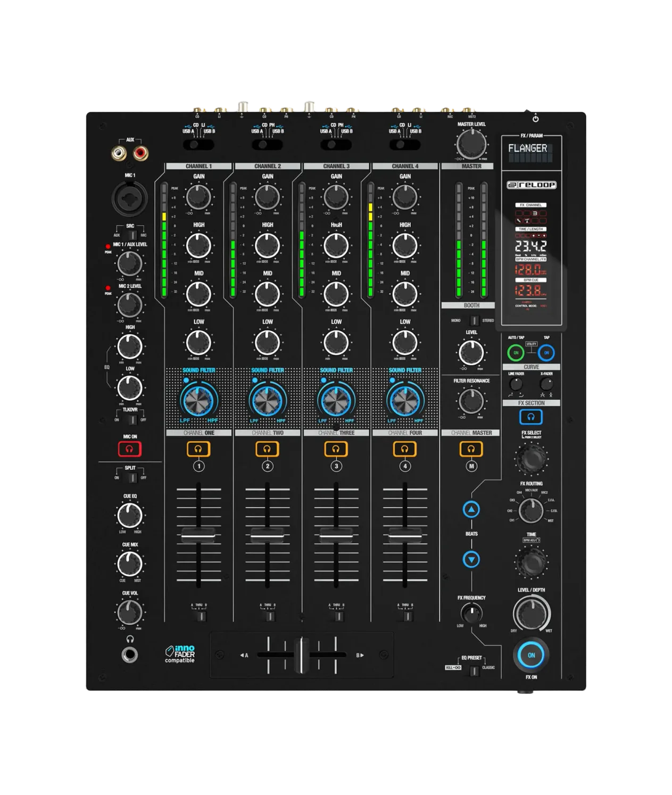Click Channel 4 Sound Filter knob
This screenshot has width=672, height=795.
405,400
